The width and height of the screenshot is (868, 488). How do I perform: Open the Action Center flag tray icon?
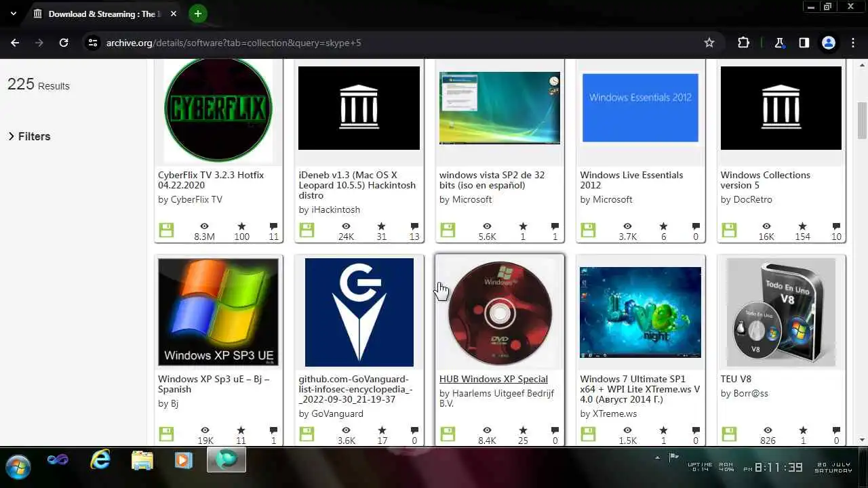pos(673,457)
